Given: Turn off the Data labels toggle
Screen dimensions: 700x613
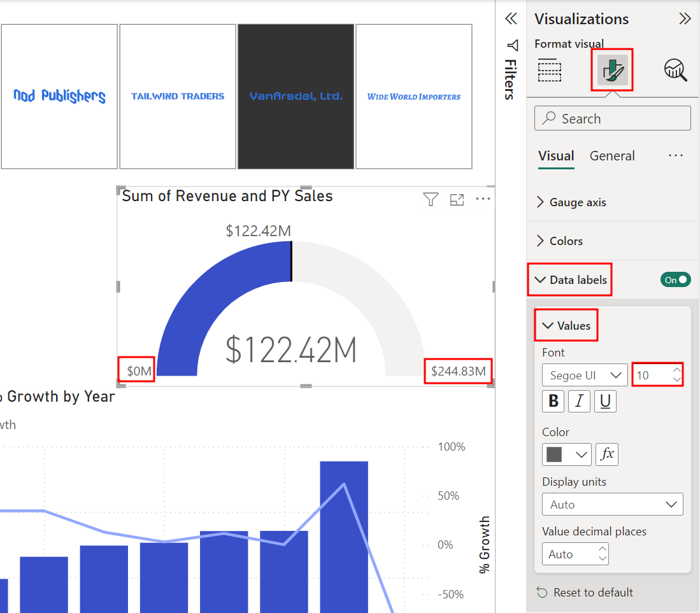Looking at the screenshot, I should 676,279.
